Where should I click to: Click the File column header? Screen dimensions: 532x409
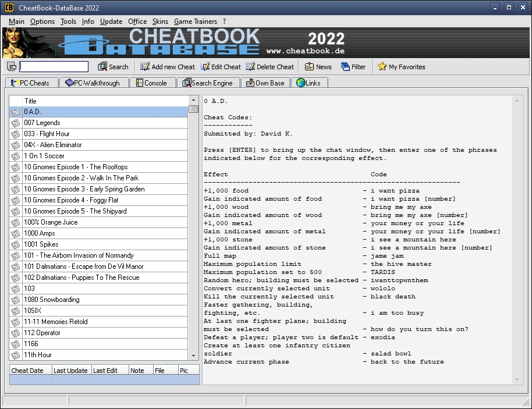(165, 371)
